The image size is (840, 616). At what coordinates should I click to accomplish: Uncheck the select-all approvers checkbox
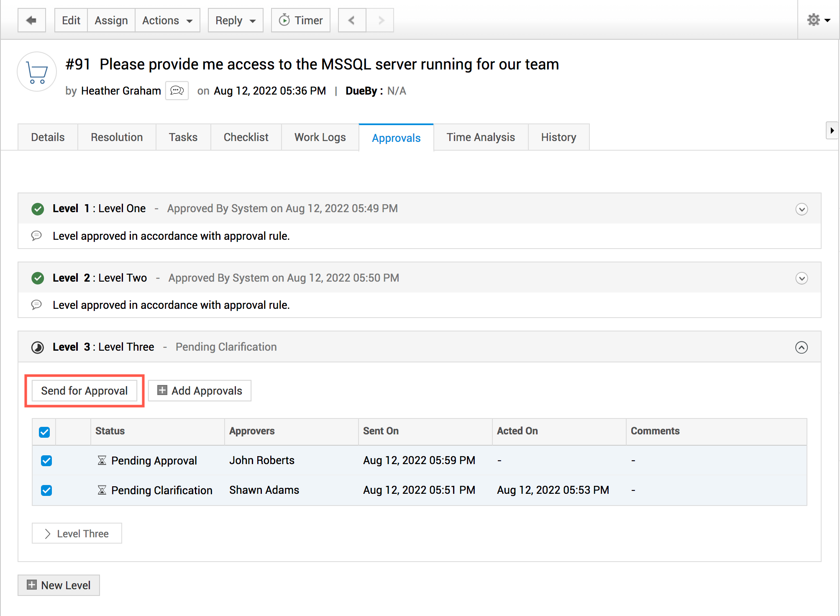(44, 432)
